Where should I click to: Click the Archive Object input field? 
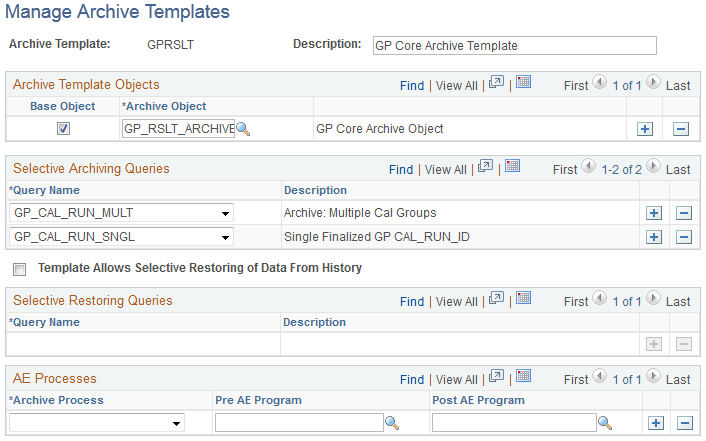pos(178,129)
